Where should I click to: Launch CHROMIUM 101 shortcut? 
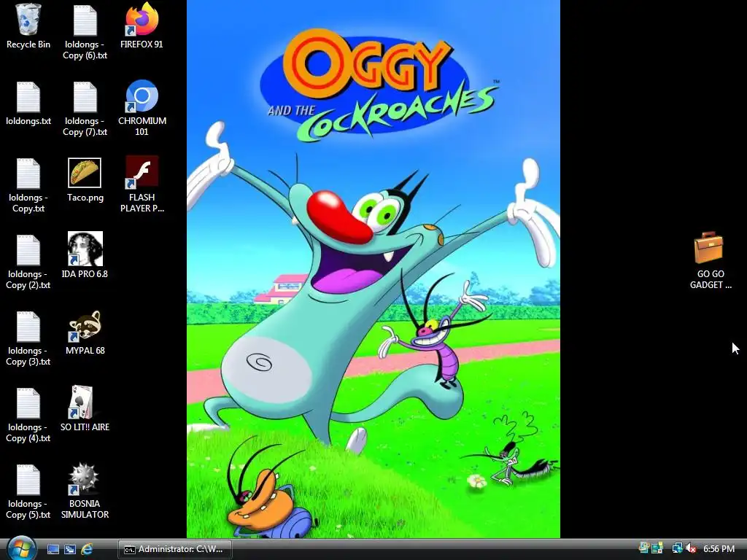pos(142,108)
